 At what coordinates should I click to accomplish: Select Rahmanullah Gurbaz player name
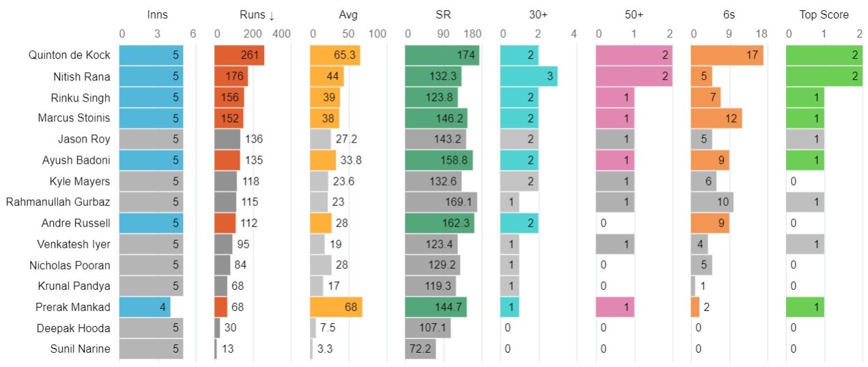coord(58,202)
